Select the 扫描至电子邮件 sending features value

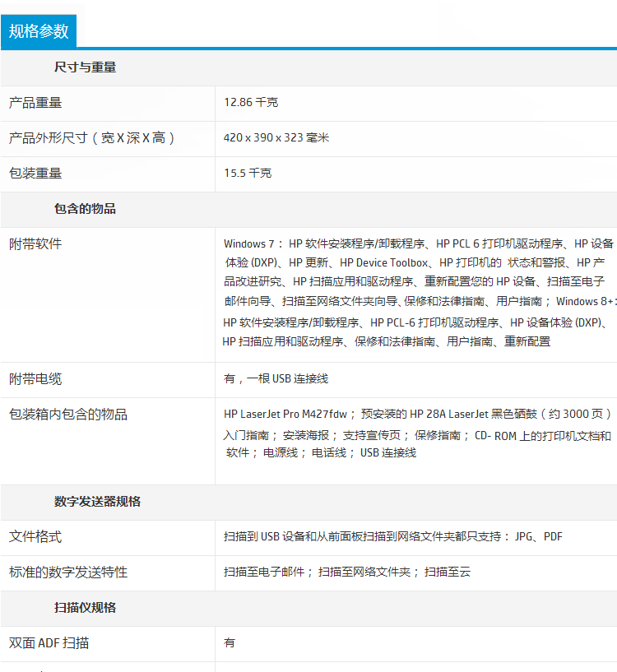tap(347, 572)
